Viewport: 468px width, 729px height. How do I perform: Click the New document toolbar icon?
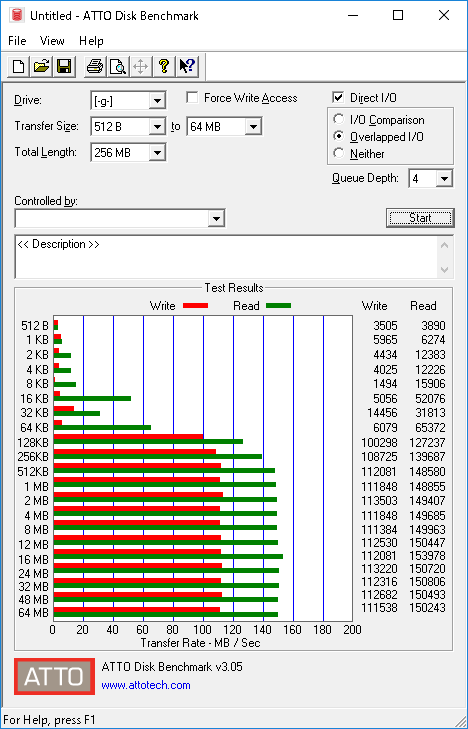click(x=19, y=66)
